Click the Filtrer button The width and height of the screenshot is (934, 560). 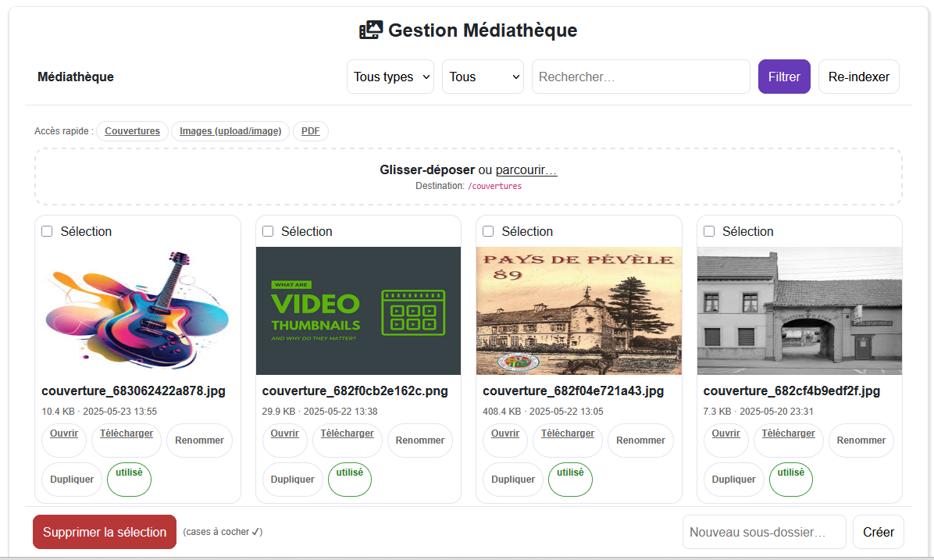click(x=784, y=77)
